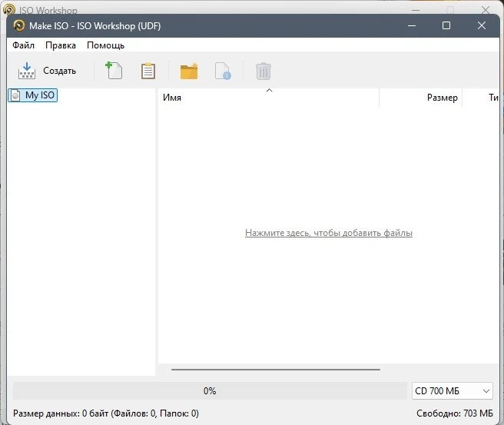The image size is (504, 425).
Task: Minimize the Make ISO window
Action: [412, 25]
